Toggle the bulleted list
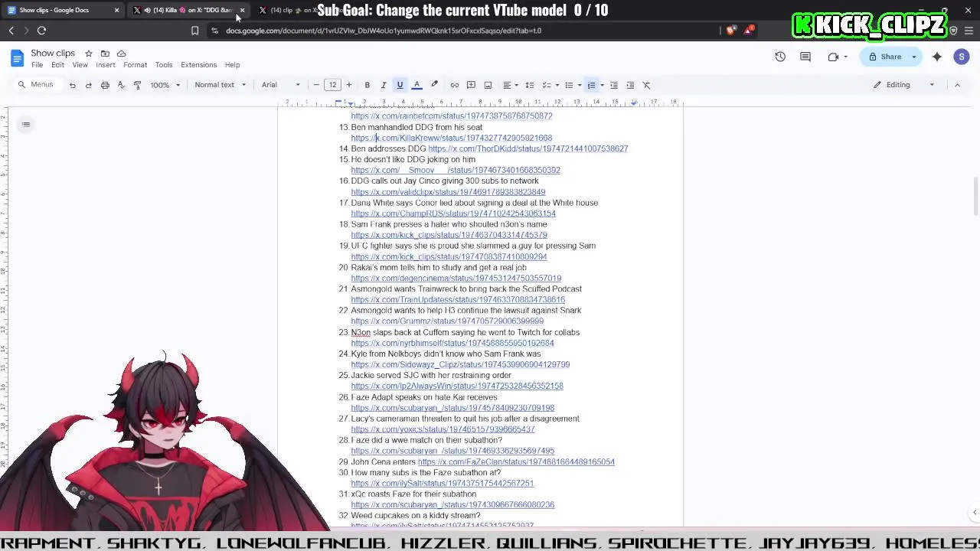Viewport: 980px width, 551px height. (x=568, y=85)
